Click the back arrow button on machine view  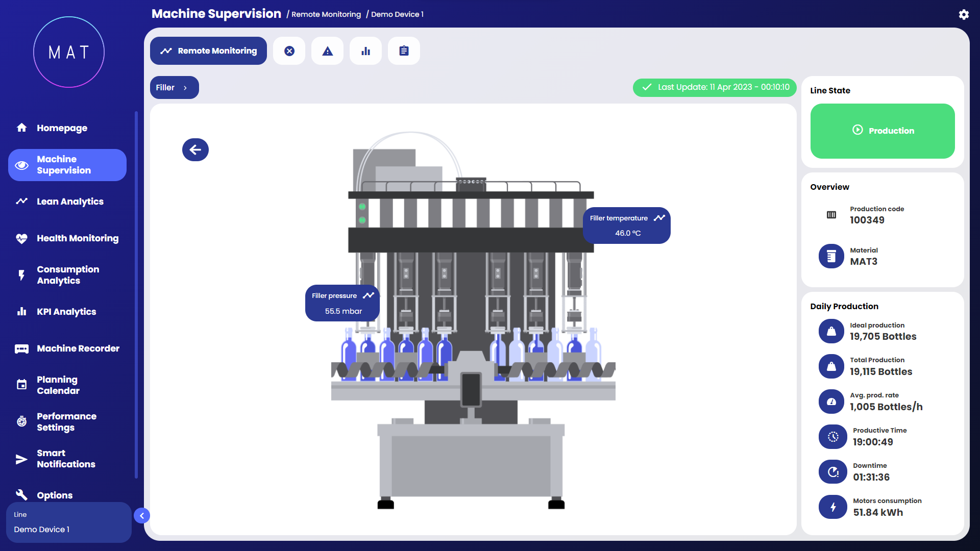coord(195,149)
